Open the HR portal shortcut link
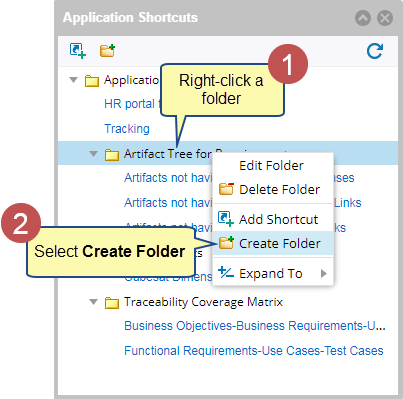This screenshot has height=399, width=403. pyautogui.click(x=129, y=104)
